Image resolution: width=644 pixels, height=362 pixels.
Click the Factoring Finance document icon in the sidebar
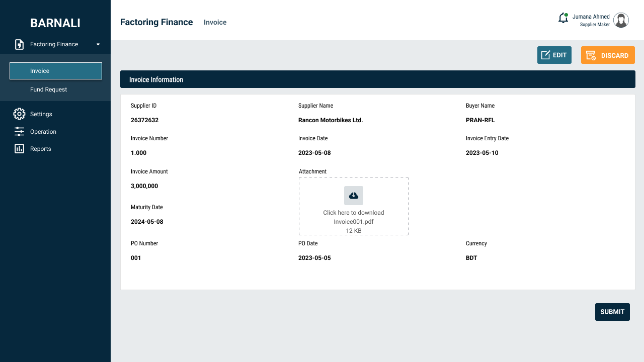[19, 44]
